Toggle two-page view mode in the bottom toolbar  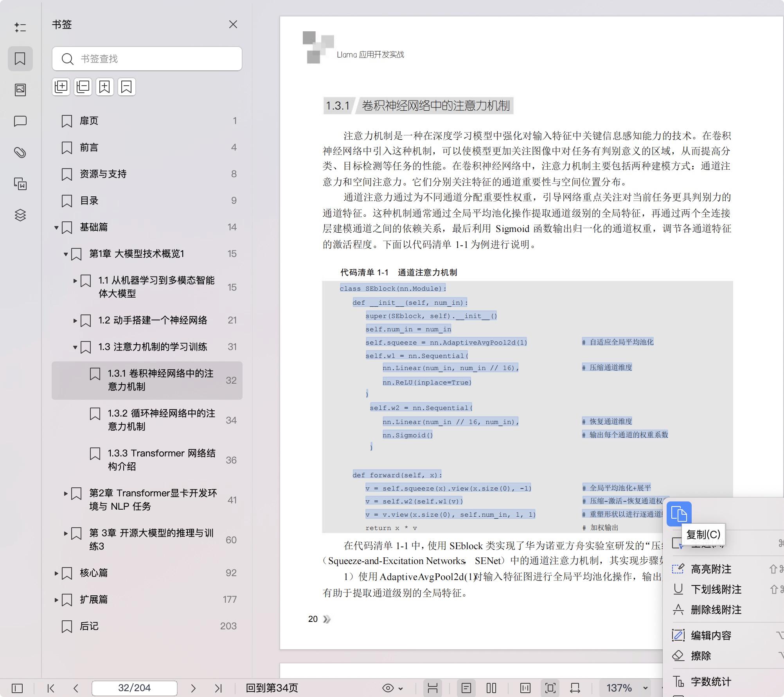click(x=491, y=688)
